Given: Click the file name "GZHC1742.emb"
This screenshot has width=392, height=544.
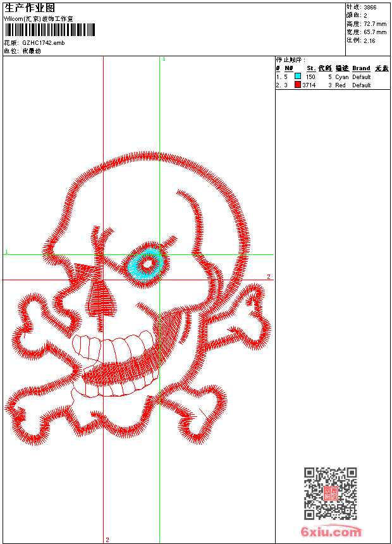Looking at the screenshot, I should (x=44, y=42).
